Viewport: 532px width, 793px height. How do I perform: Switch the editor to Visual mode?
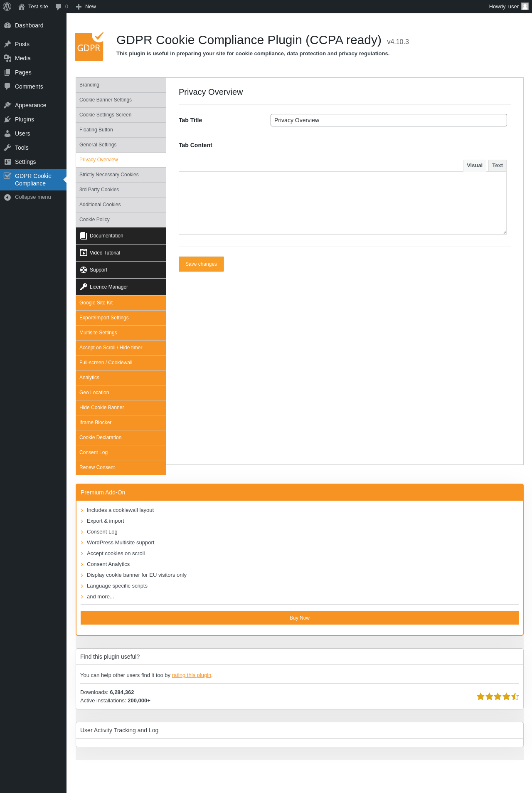click(x=475, y=166)
